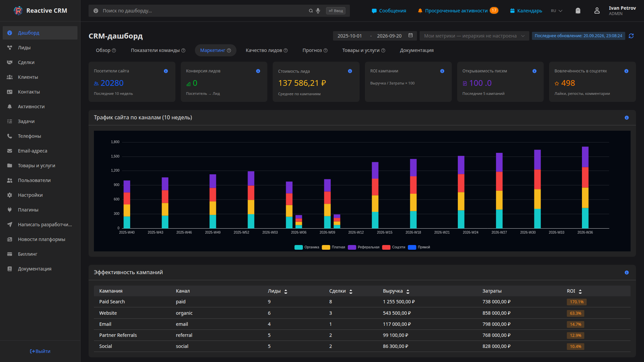The image size is (644, 362).
Task: Open the Календарь link
Action: pos(526,11)
